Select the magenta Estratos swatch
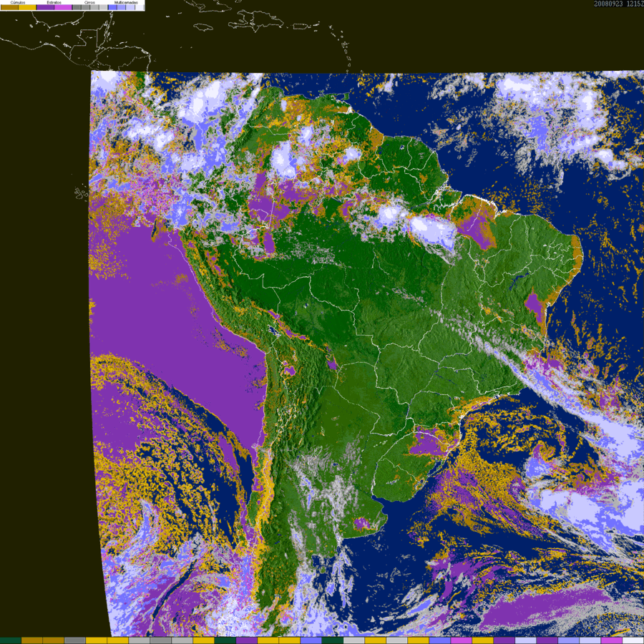644x644 pixels. [x=63, y=7]
